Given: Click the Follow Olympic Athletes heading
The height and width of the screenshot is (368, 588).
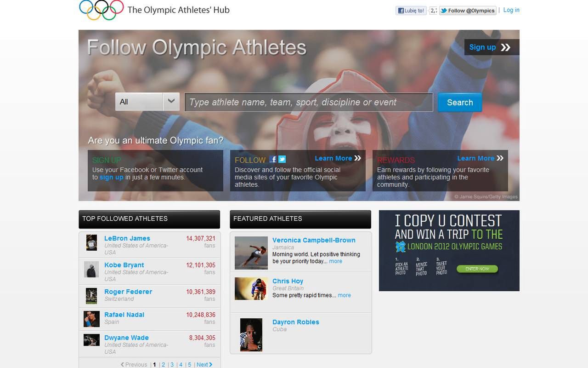Looking at the screenshot, I should (x=197, y=47).
